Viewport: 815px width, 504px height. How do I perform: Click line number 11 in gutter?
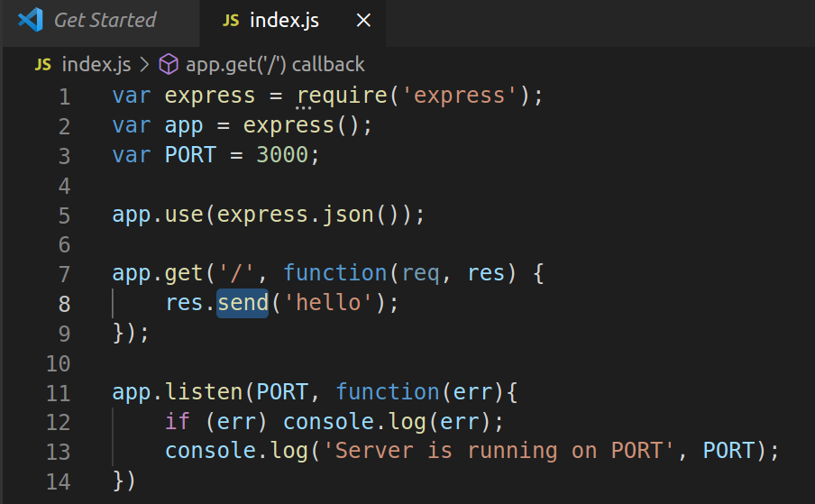(x=58, y=393)
